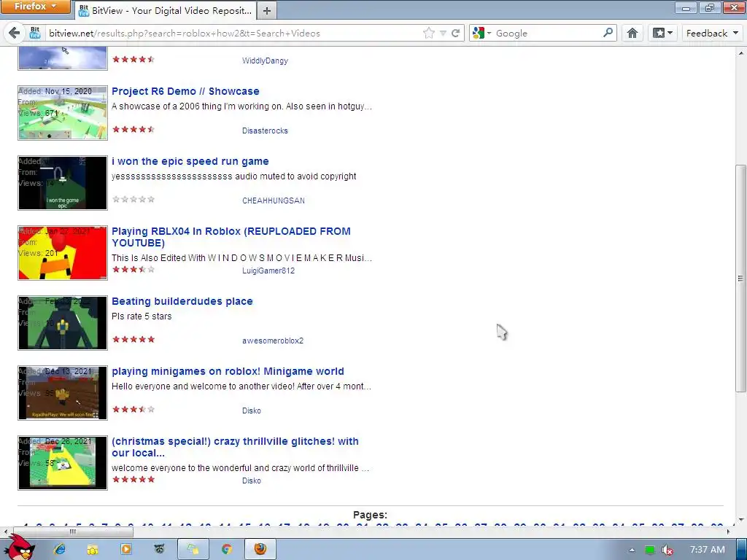Focus the address bar URL field
This screenshot has height=560, width=747.
point(233,33)
